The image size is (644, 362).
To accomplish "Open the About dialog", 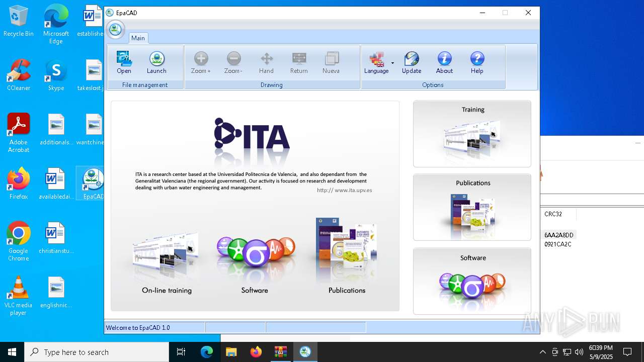I will [444, 62].
